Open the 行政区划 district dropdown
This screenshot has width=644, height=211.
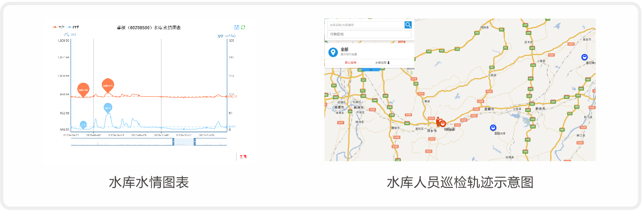coord(369,34)
